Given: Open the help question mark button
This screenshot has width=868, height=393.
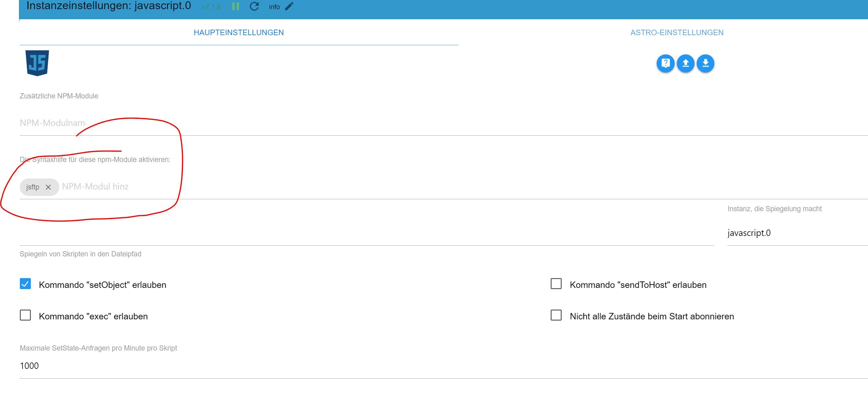Looking at the screenshot, I should pos(665,63).
